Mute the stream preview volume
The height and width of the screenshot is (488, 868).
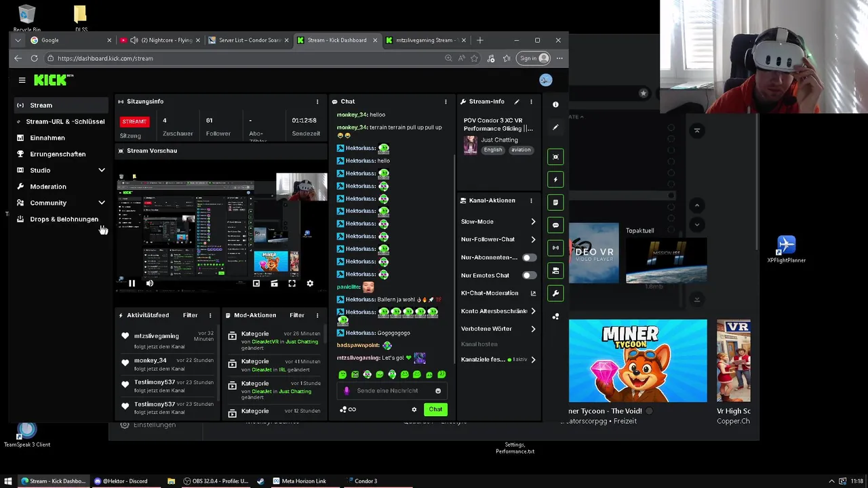click(x=149, y=283)
